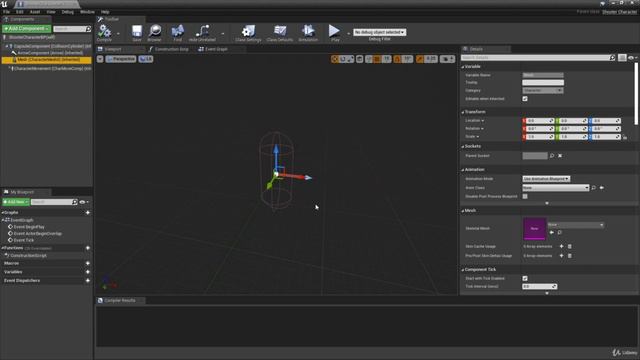Screen dimensions: 640x360
Task: Select the rotate gizmo mode in viewport
Action: (x=343, y=59)
